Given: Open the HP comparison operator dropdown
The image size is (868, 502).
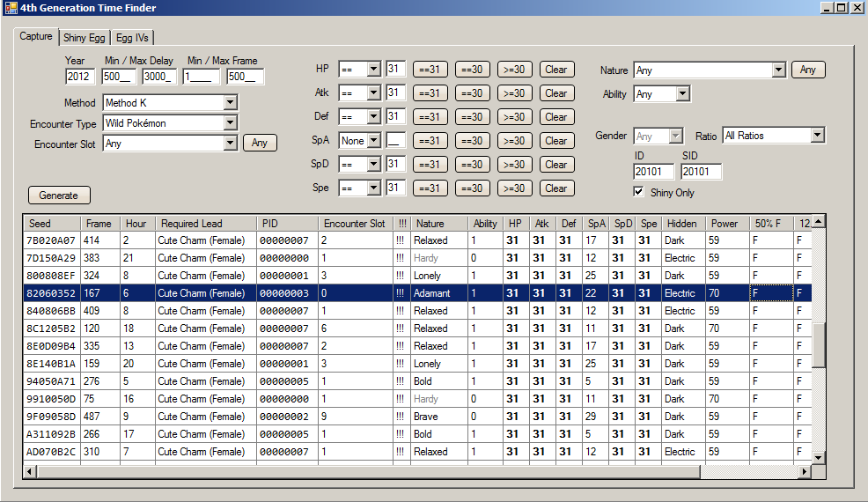Looking at the screenshot, I should pyautogui.click(x=374, y=70).
